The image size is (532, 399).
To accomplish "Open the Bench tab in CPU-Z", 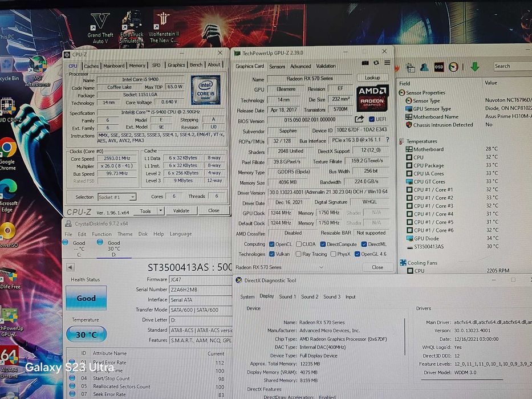I will click(196, 65).
